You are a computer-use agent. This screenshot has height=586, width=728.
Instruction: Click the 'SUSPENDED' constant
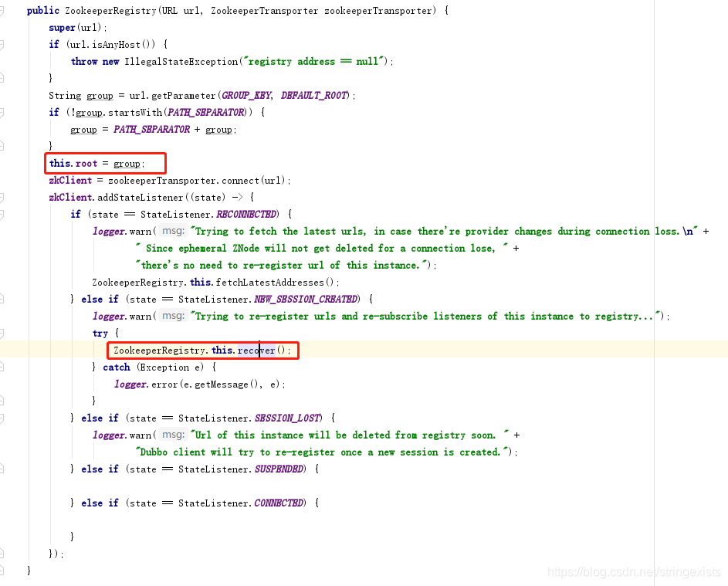279,469
